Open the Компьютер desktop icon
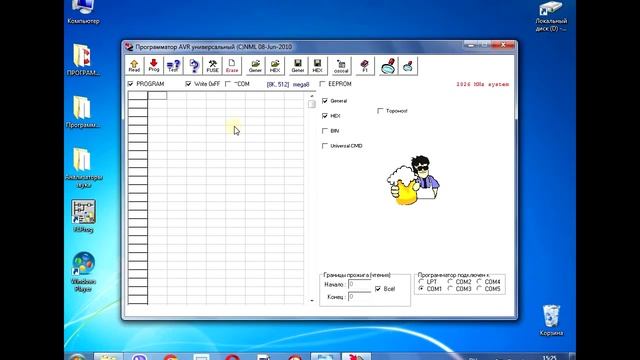 tap(83, 11)
